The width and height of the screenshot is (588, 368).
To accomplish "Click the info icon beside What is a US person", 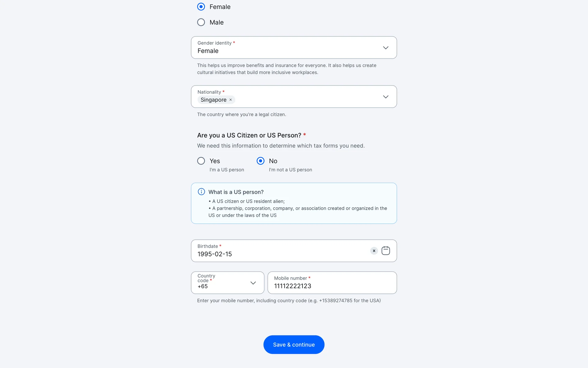I will (201, 192).
